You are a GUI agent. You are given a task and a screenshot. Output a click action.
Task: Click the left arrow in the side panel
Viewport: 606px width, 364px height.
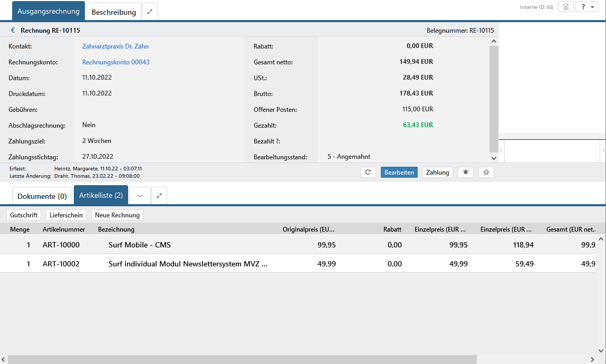[502, 151]
